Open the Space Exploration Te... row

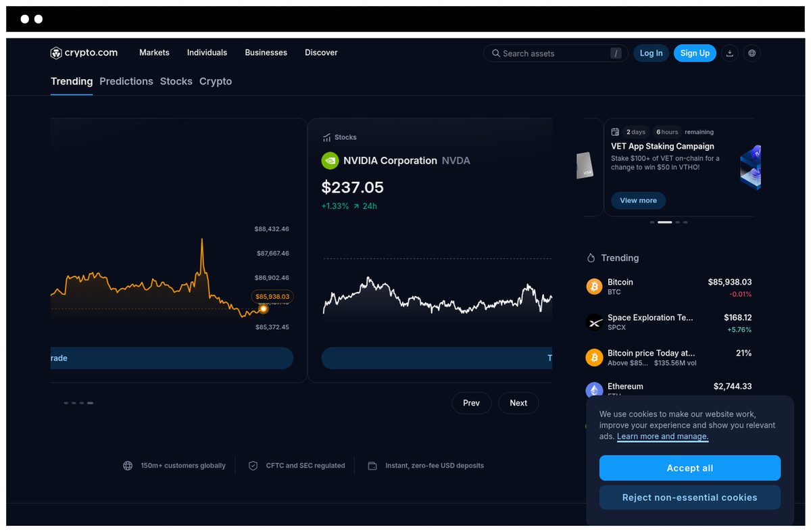click(x=669, y=322)
